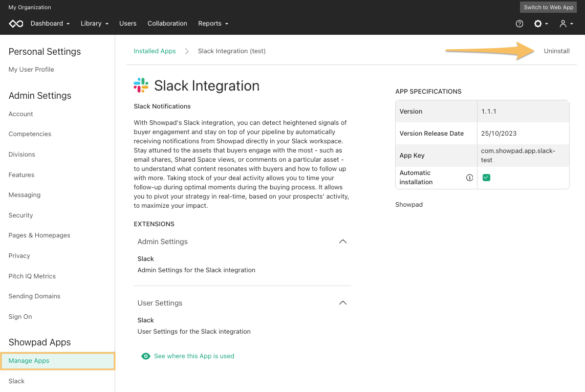Click the Uninstall button
This screenshot has width=585, height=392.
click(x=556, y=51)
